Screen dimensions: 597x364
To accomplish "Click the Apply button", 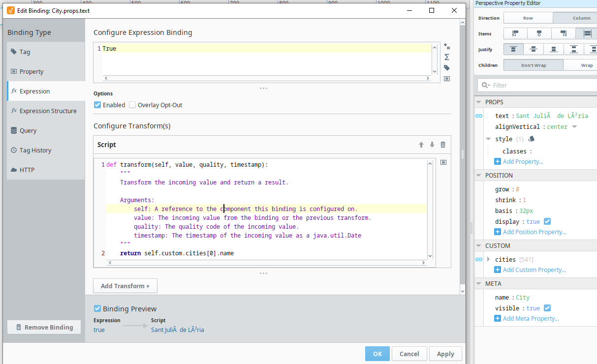I will coord(445,354).
